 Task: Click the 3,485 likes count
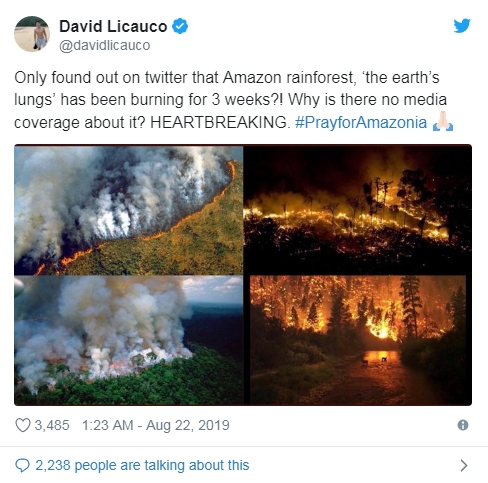point(52,425)
